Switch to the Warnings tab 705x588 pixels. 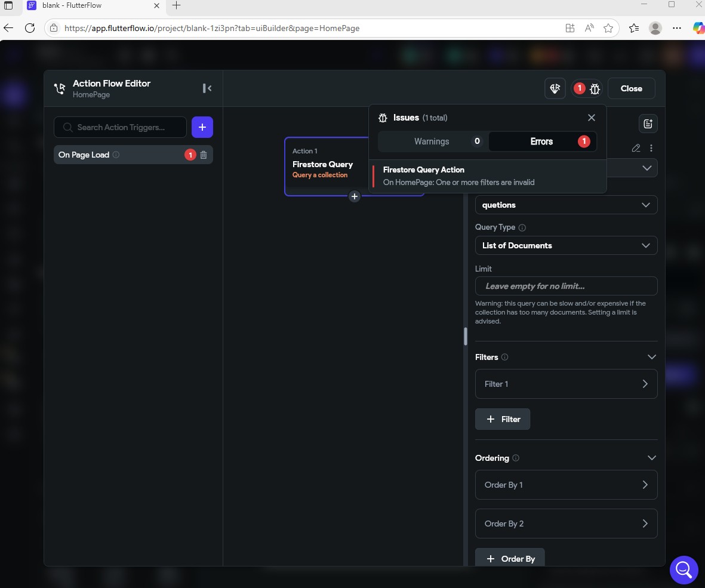[433, 141]
